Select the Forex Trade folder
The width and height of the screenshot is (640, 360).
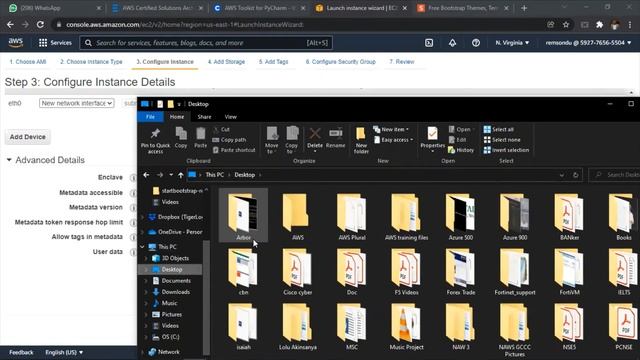[x=460, y=271]
